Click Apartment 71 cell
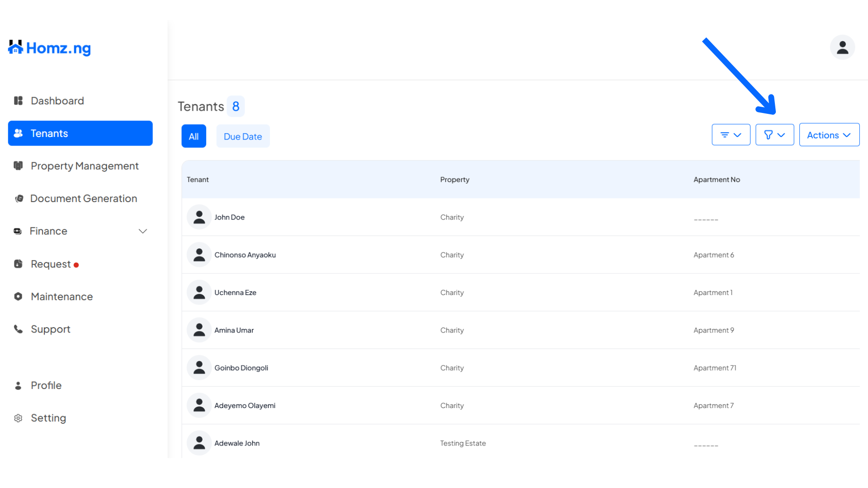Screen dimensions: 868x488 coord(715,368)
